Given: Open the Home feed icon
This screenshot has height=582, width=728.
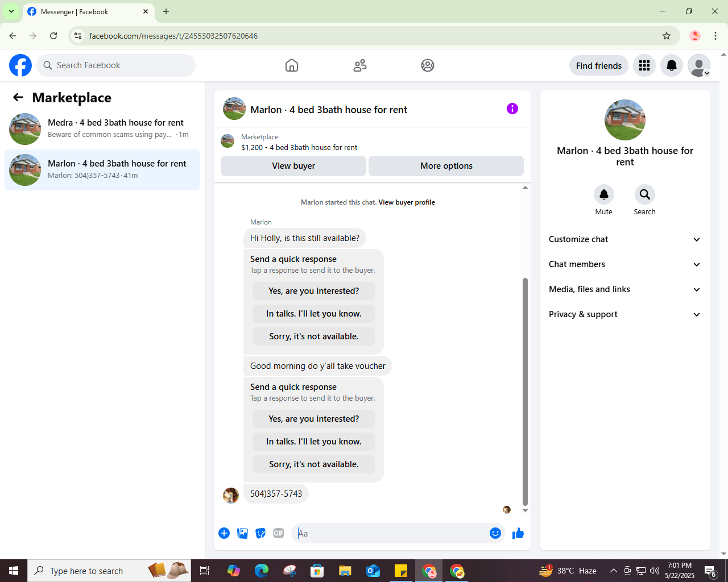Looking at the screenshot, I should (292, 65).
